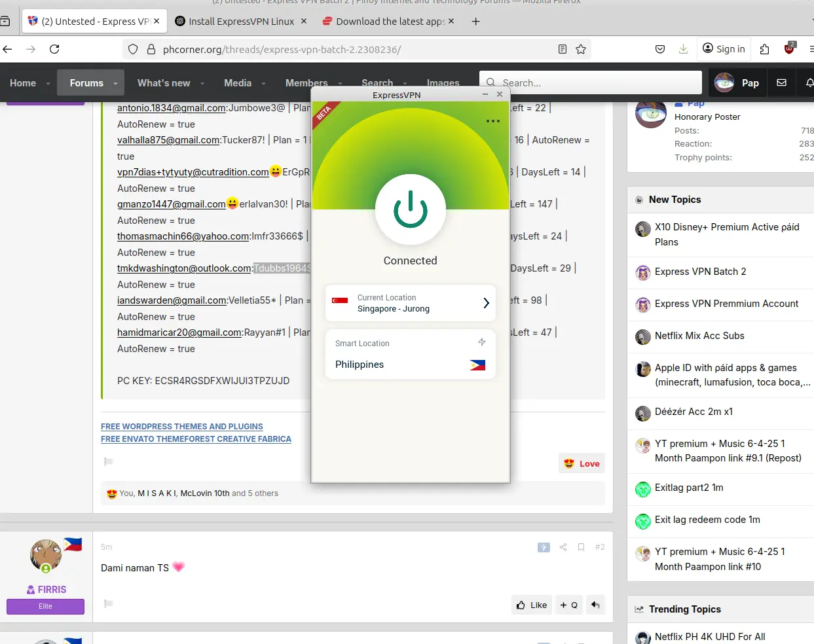This screenshot has width=814, height=644.
Task: Click the Love reaction button
Action: click(x=582, y=463)
